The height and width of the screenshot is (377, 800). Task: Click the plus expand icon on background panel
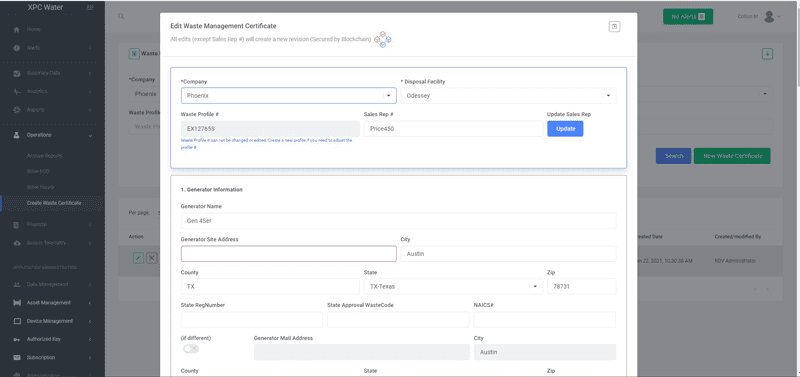pyautogui.click(x=767, y=54)
